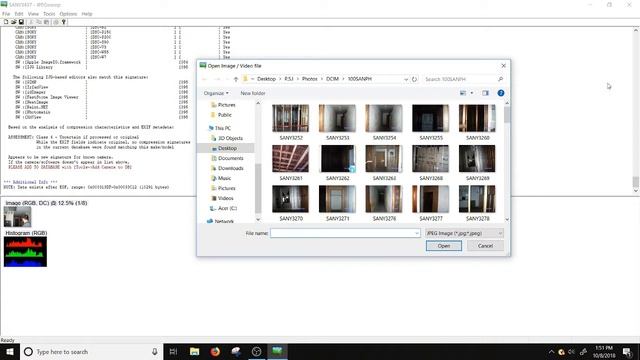The width and height of the screenshot is (640, 360).
Task: Open the JPEG Image file type dropdown
Action: click(x=464, y=233)
